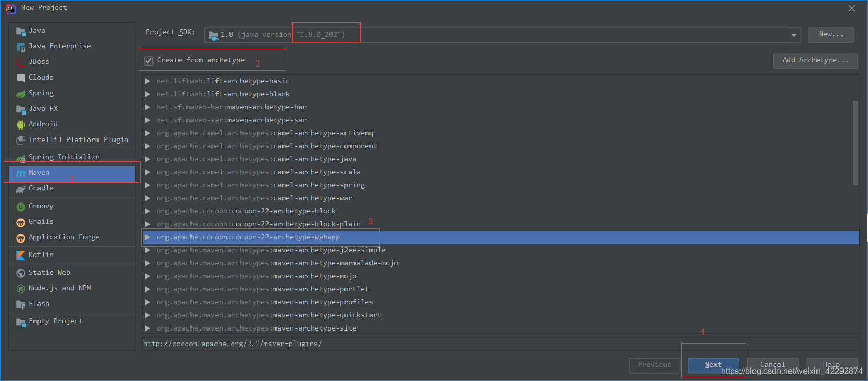Click the Grails icon
The height and width of the screenshot is (381, 868).
point(21,222)
